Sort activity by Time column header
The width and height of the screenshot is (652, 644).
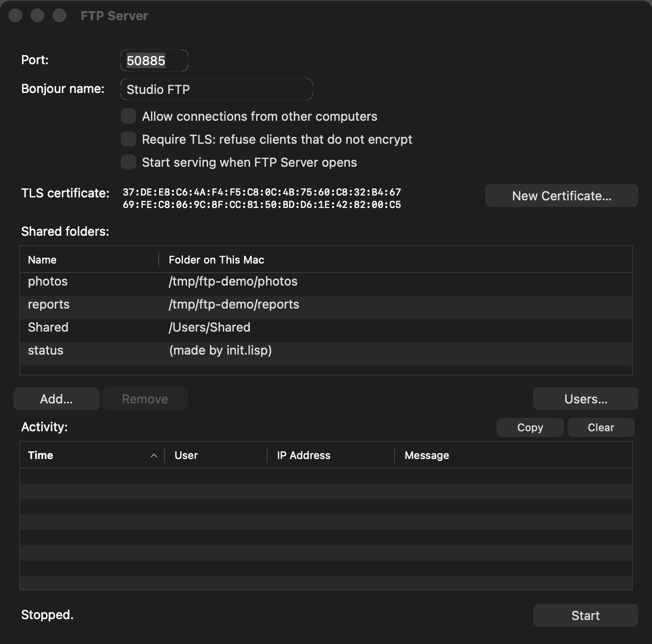pyautogui.click(x=92, y=455)
